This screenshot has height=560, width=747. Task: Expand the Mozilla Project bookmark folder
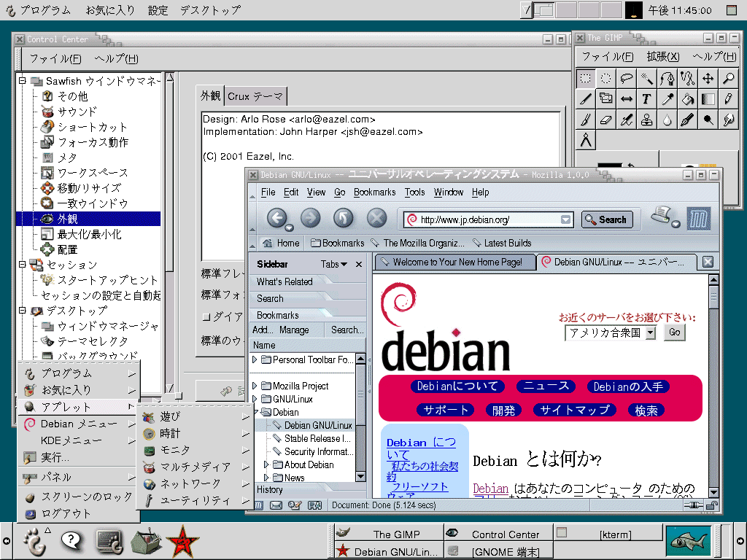tap(255, 385)
